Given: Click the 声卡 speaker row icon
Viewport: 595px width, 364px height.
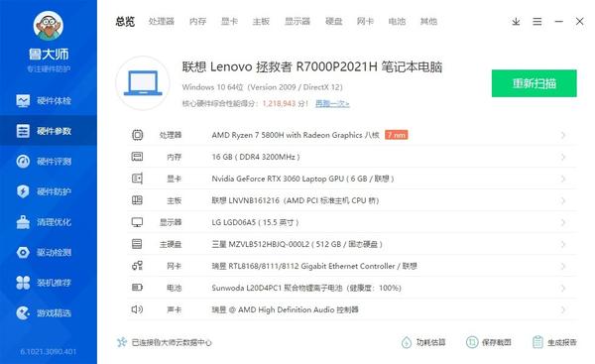Looking at the screenshot, I should point(137,309).
